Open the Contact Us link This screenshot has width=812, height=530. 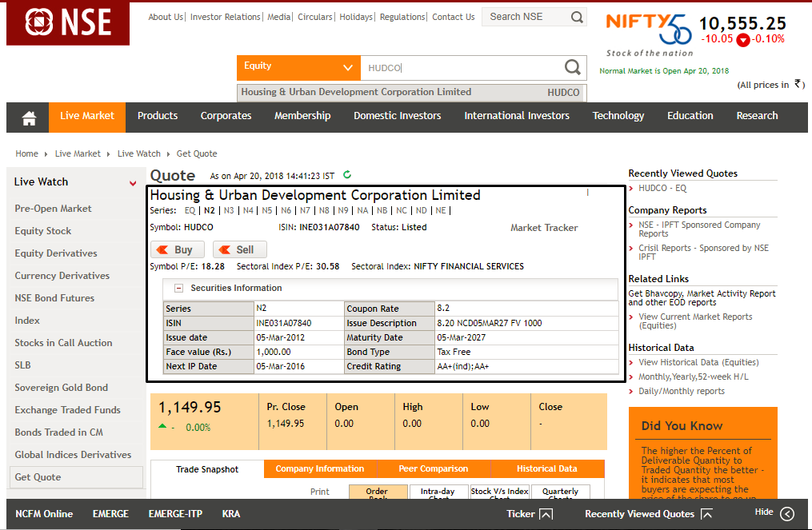(x=453, y=17)
